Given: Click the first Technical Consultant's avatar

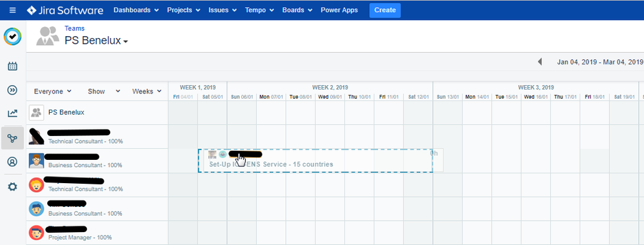Looking at the screenshot, I should click(37, 136).
